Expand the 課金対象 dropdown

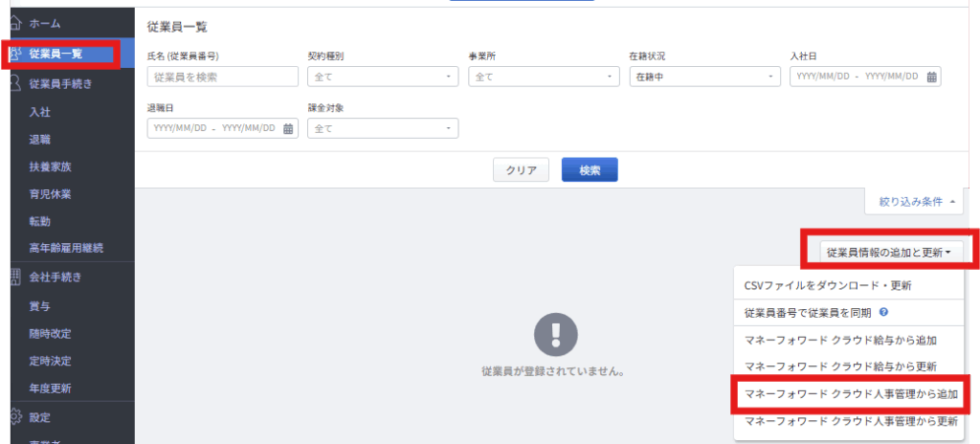click(383, 128)
